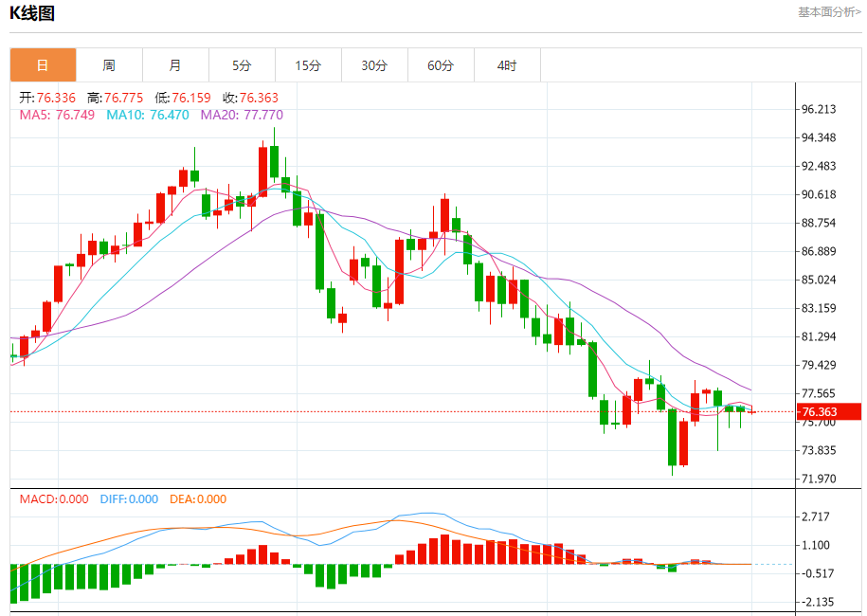The image size is (867, 616).
Task: Click the 81.294 price axis label
Action: 819,336
